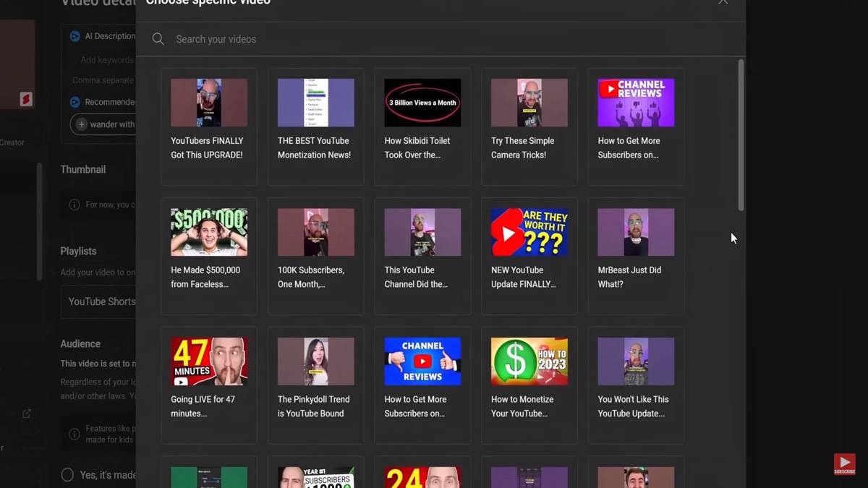The image size is (868, 488).
Task: Click the title 'NEW YouTube Update FINALLY...'
Action: click(x=524, y=277)
